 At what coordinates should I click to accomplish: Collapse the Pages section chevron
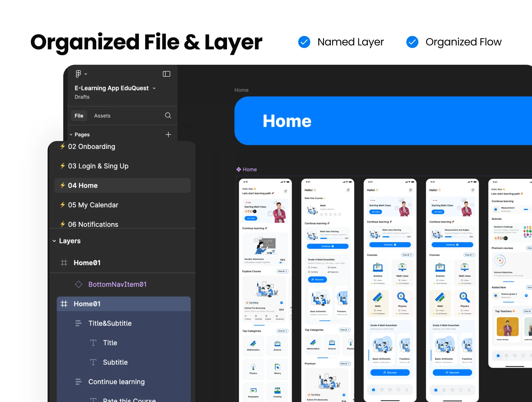tap(71, 135)
